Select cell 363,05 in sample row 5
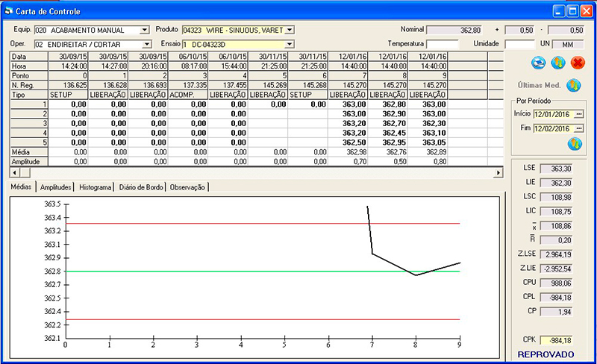 [428, 142]
